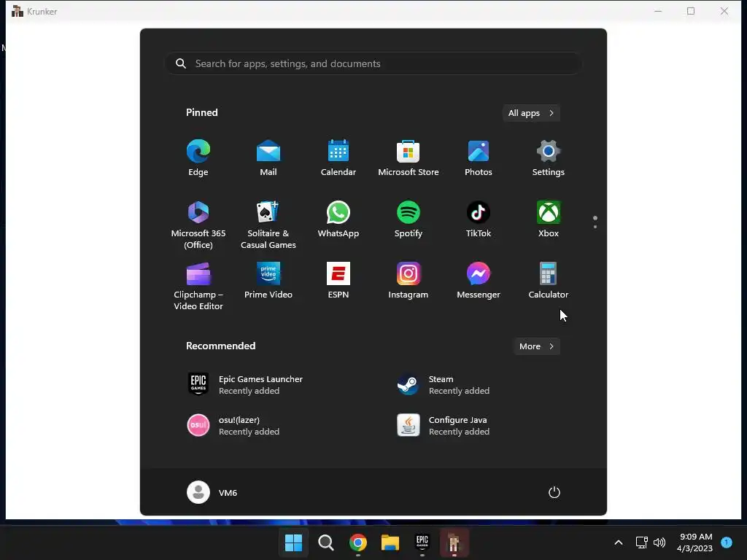This screenshot has height=560, width=747.
Task: Open Microsoft Store
Action: click(x=409, y=158)
